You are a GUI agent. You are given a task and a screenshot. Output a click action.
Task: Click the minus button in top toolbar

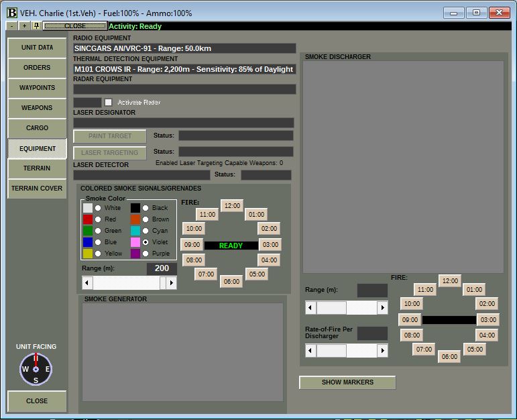[x=12, y=25]
